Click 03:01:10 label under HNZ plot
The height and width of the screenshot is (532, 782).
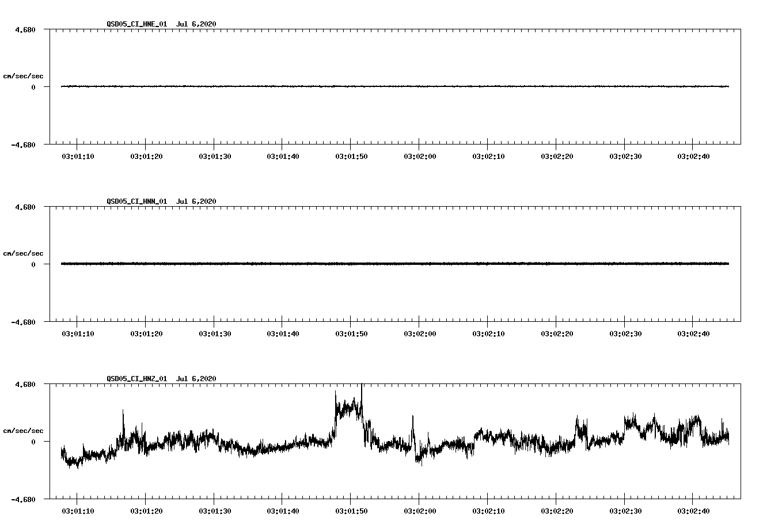click(78, 511)
